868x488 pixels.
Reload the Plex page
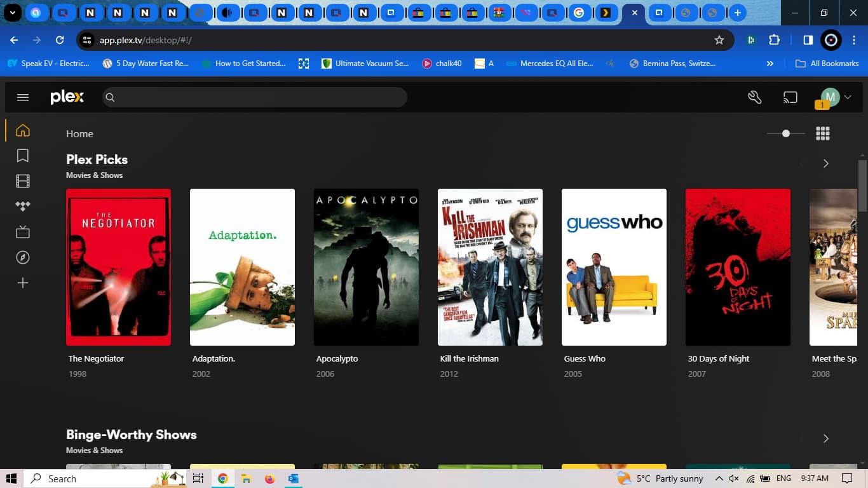(x=60, y=40)
